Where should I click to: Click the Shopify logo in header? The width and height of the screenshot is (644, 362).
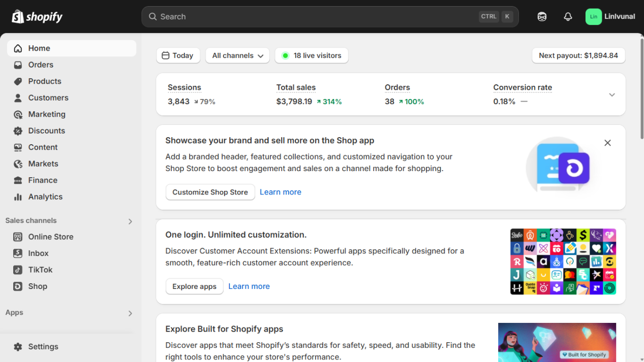[x=37, y=17]
